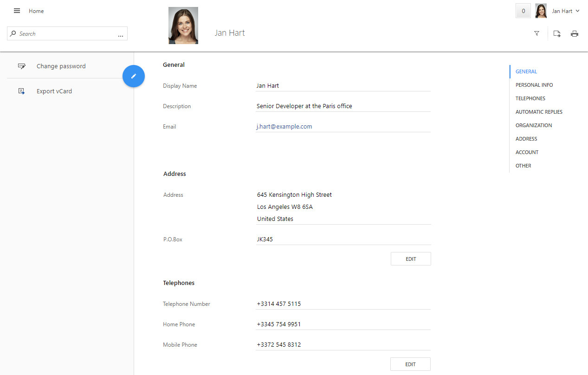
Task: Click the Change password icon in the sidebar
Action: [22, 65]
